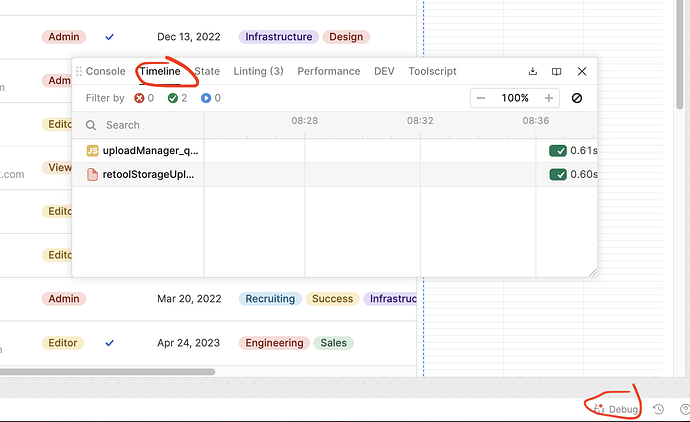Click the docs book icon in debug panel
This screenshot has height=422, width=690.
pos(557,72)
